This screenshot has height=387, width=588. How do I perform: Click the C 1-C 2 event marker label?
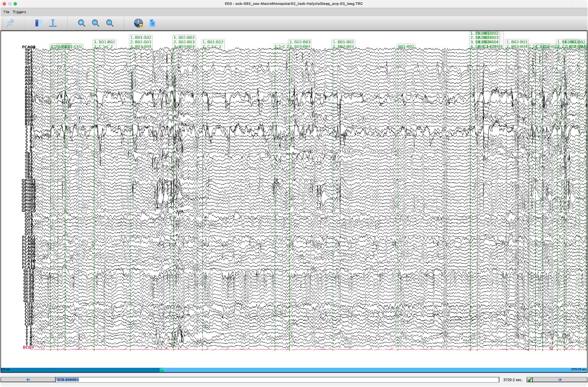click(280, 47)
